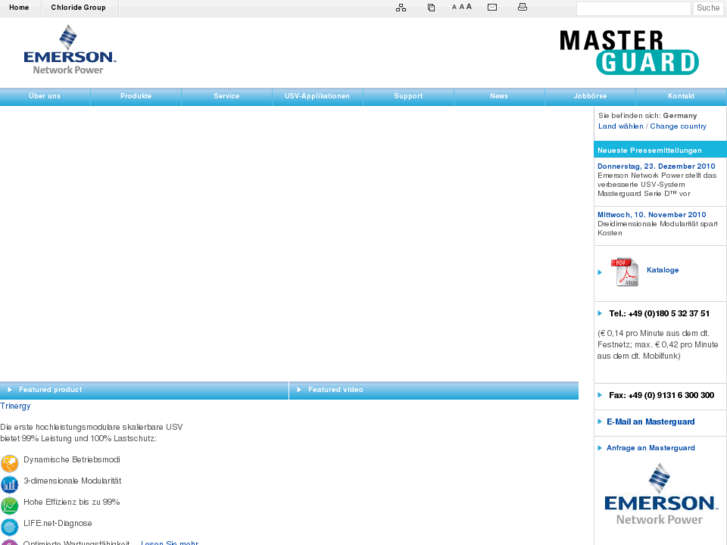
Task: Click the 3-dimensionale Modularität text
Action: pyautogui.click(x=72, y=481)
